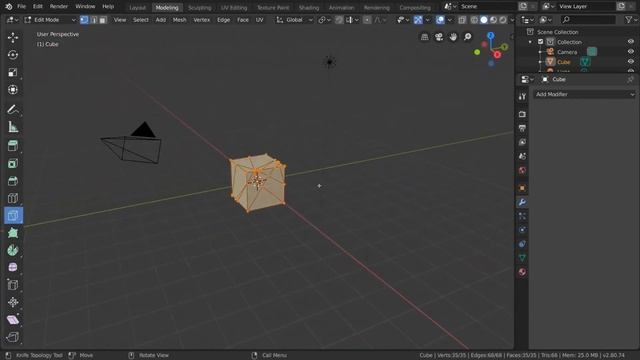The image size is (640, 360).
Task: Select the Measure tool
Action: click(x=13, y=127)
